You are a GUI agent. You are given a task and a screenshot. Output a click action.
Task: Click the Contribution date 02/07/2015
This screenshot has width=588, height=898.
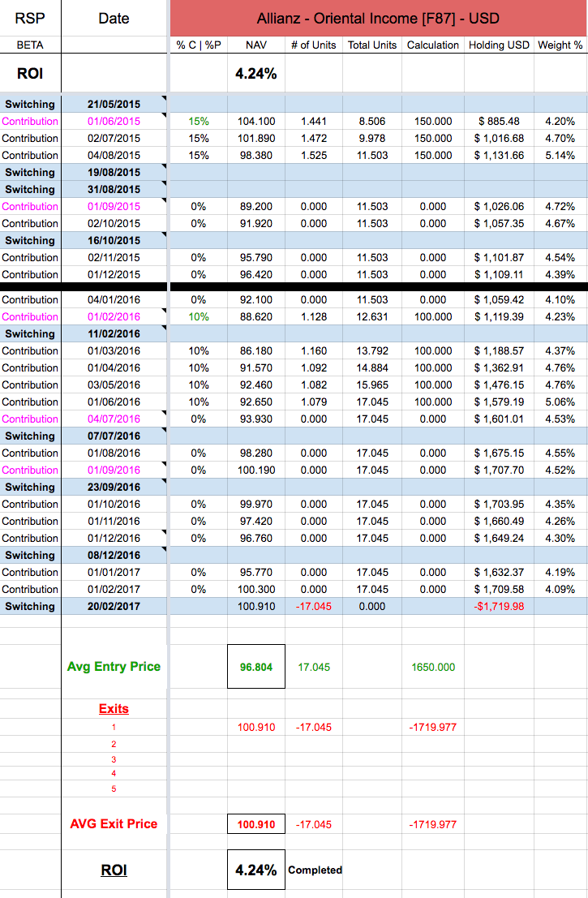(114, 139)
